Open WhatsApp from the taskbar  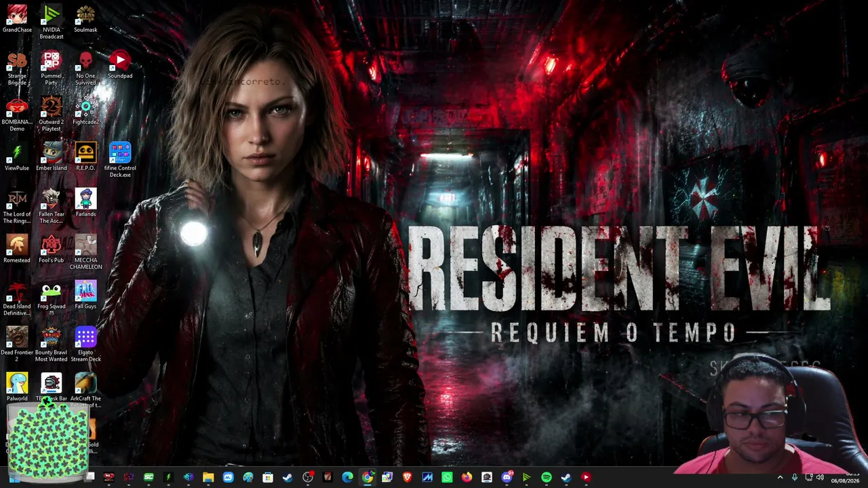pos(447,477)
